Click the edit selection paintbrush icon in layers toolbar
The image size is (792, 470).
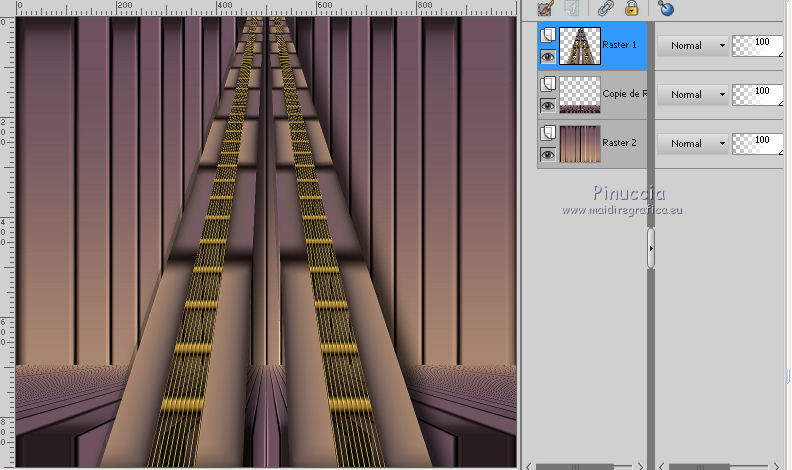coord(546,8)
